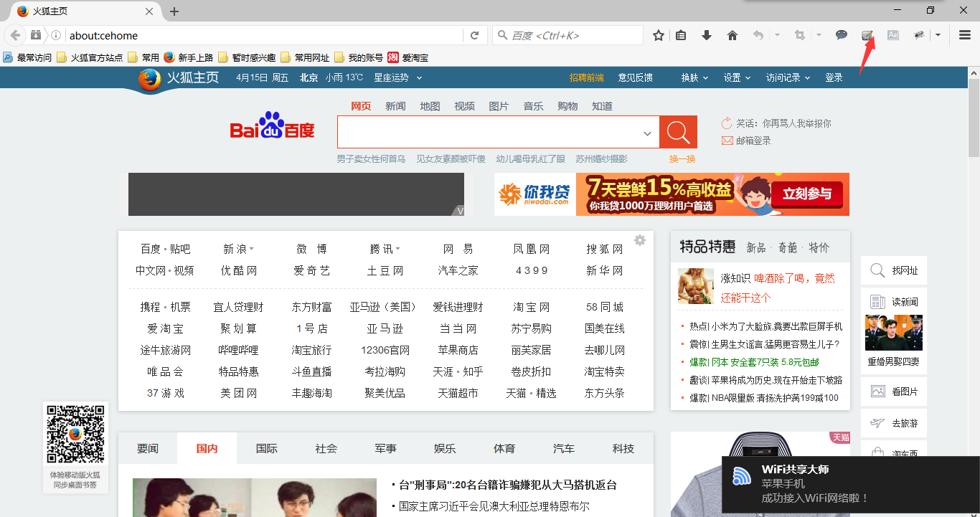This screenshot has height=517, width=980.
Task: Click the 最常访问 bookmark icon
Action: pos(8,57)
